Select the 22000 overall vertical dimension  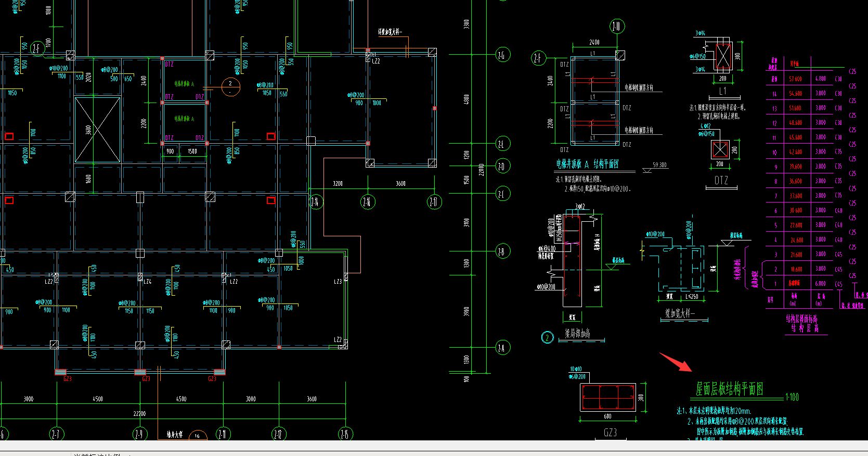click(x=482, y=170)
